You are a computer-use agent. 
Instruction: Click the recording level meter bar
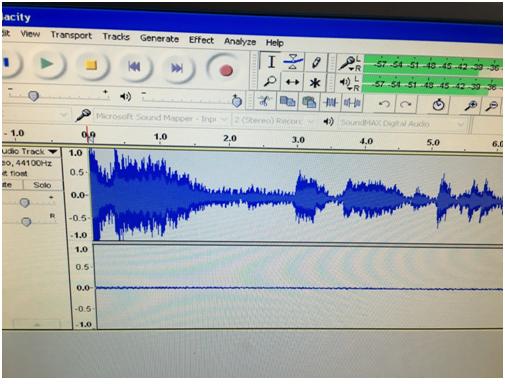tap(433, 64)
